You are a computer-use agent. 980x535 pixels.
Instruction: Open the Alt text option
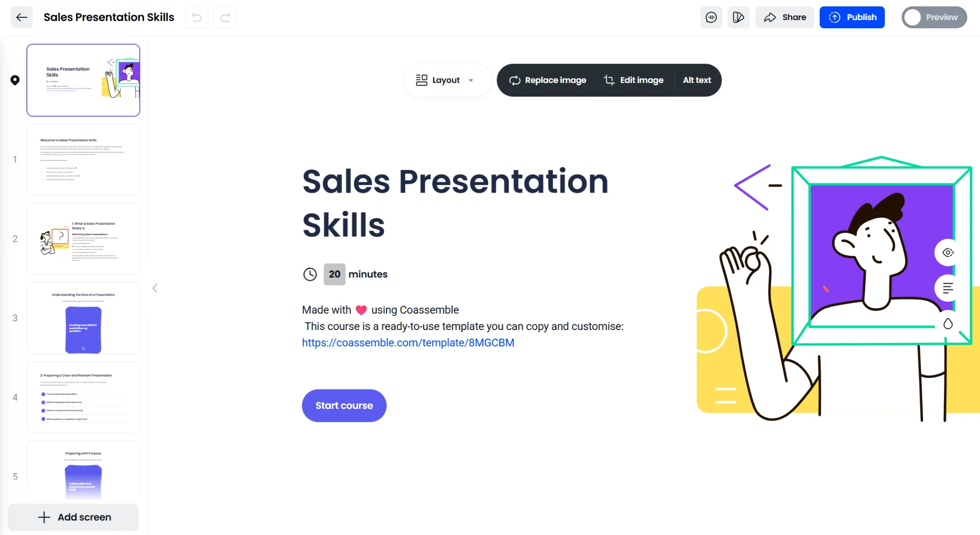[x=697, y=80]
